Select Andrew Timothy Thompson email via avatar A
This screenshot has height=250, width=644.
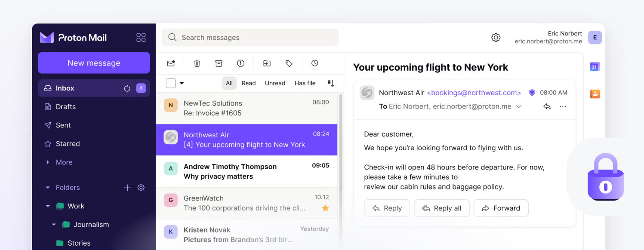tap(171, 169)
